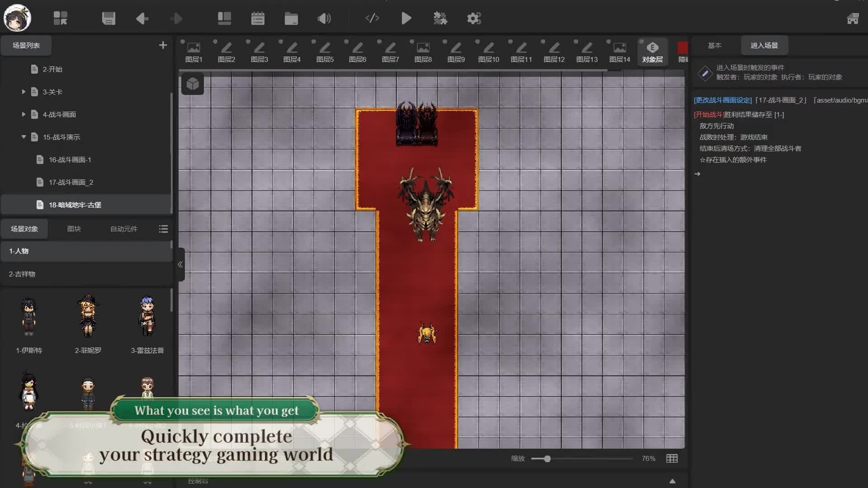868x488 pixels.
Task: Collapse the left panel with chevron
Action: [180, 264]
